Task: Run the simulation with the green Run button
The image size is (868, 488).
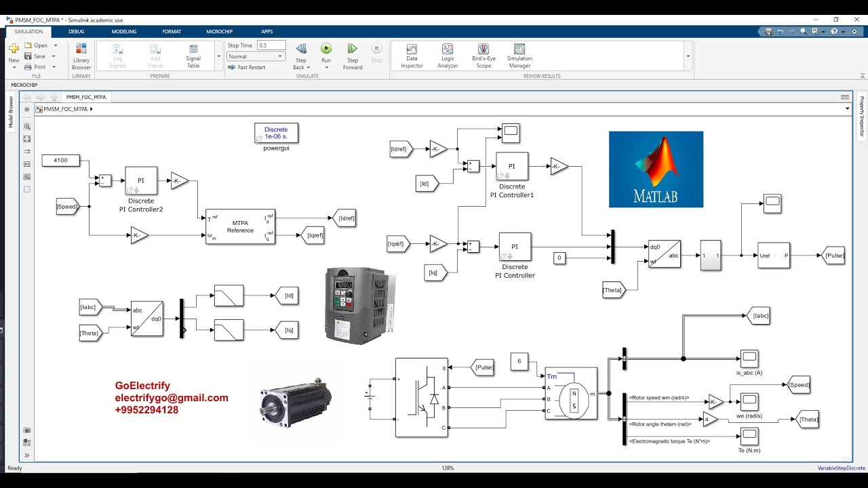Action: pos(326,49)
